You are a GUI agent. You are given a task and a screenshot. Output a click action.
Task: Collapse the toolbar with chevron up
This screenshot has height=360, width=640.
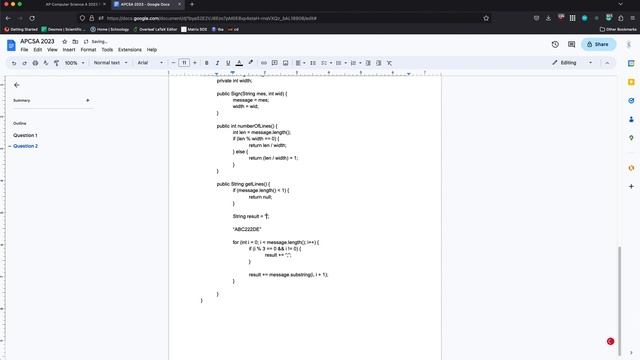pos(607,63)
